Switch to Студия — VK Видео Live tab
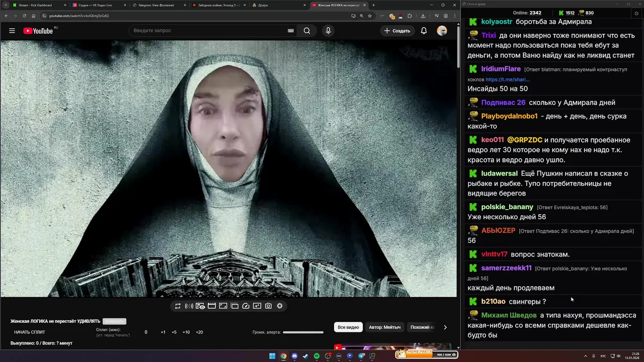This screenshot has width=644, height=362. [x=99, y=5]
